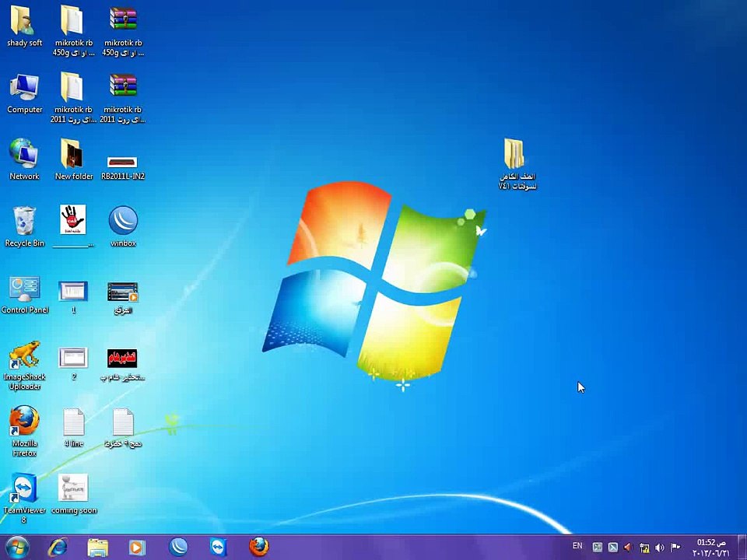
Task: Select the Recycle Bin icon
Action: [x=24, y=220]
